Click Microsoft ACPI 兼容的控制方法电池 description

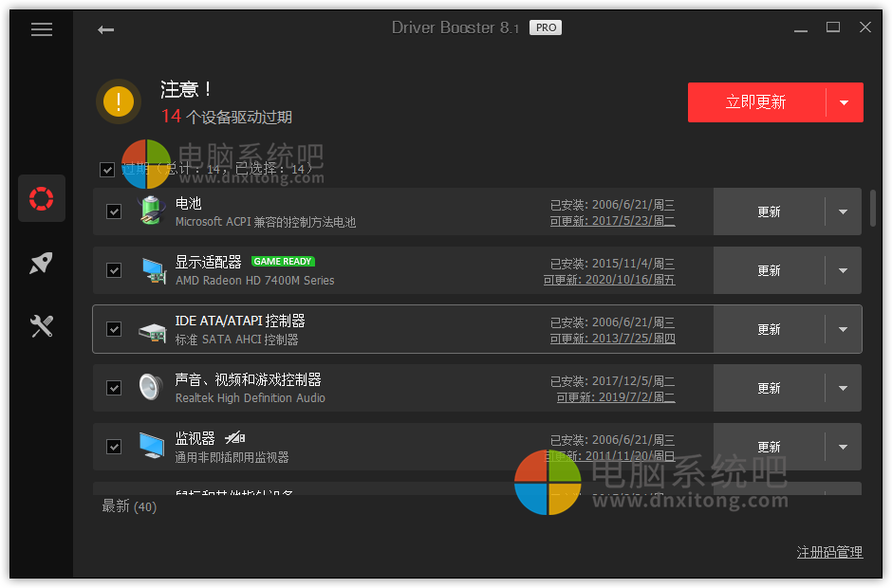tap(266, 222)
